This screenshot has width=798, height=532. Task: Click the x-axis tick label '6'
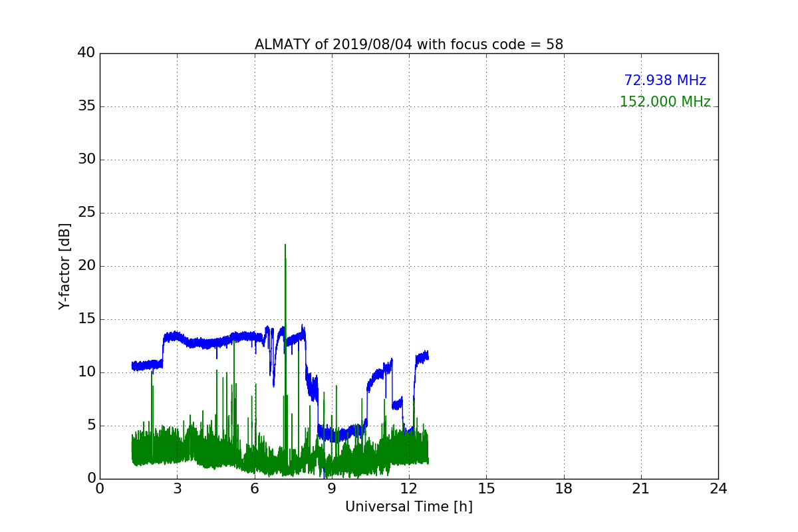click(x=255, y=488)
